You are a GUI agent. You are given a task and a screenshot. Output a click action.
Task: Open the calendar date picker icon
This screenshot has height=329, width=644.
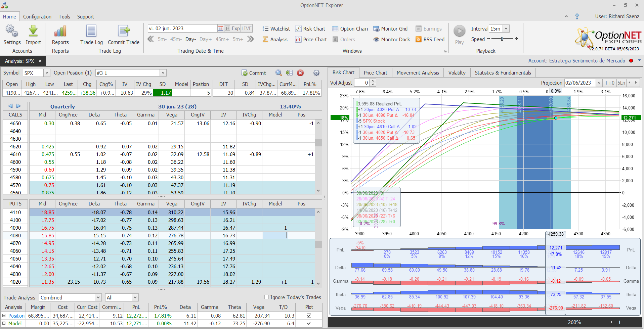click(220, 29)
